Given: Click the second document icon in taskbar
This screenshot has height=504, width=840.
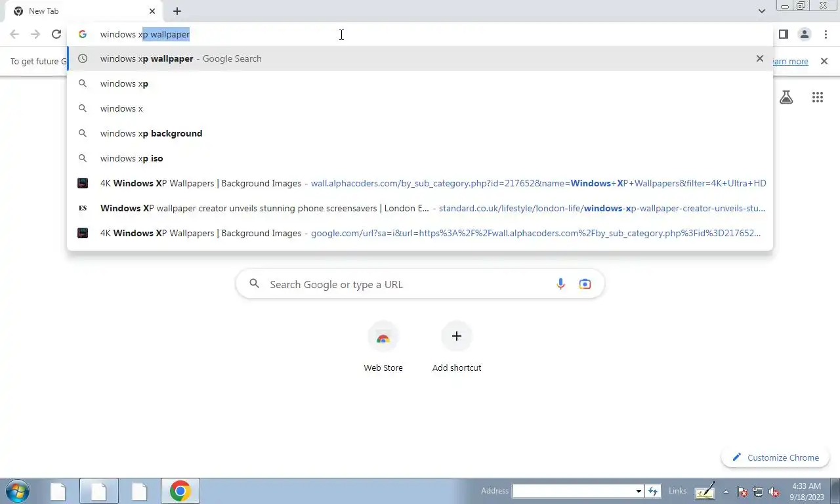Looking at the screenshot, I should (x=98, y=491).
